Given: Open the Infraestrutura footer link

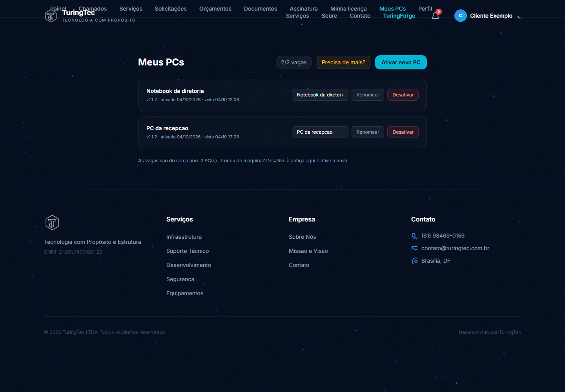Looking at the screenshot, I should pyautogui.click(x=184, y=237).
